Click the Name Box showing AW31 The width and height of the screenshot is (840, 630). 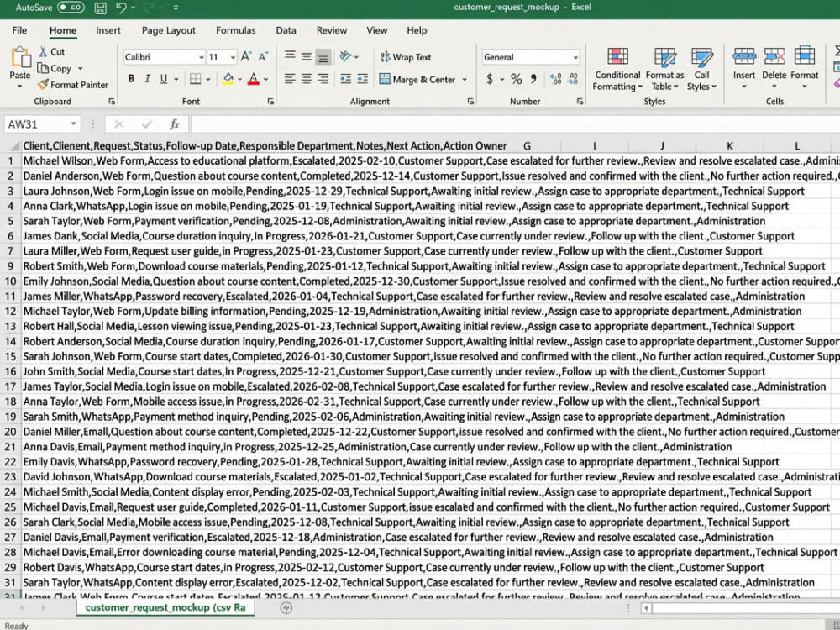tap(42, 124)
